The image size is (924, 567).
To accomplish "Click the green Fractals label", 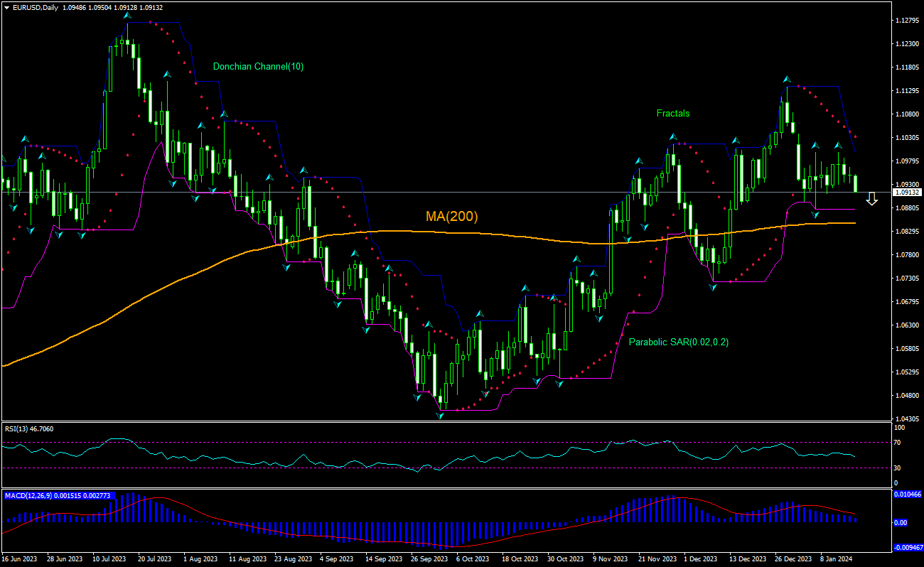I will [672, 113].
